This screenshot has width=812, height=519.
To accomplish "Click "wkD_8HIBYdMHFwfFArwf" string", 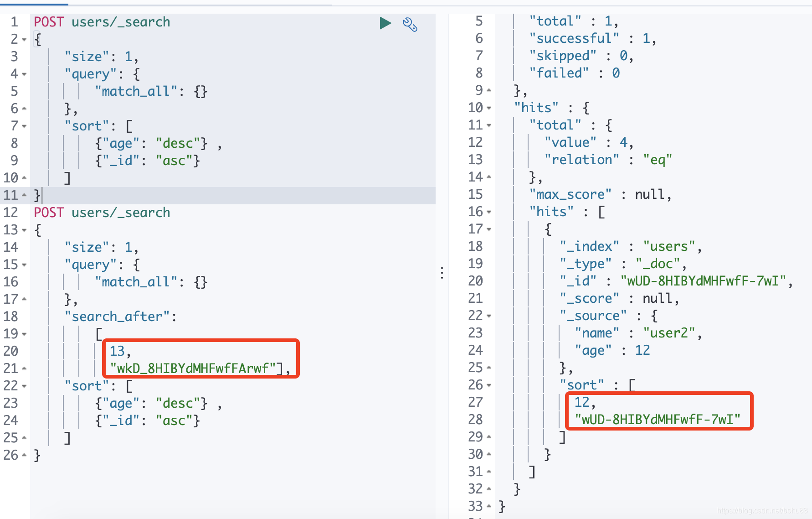I will point(193,368).
